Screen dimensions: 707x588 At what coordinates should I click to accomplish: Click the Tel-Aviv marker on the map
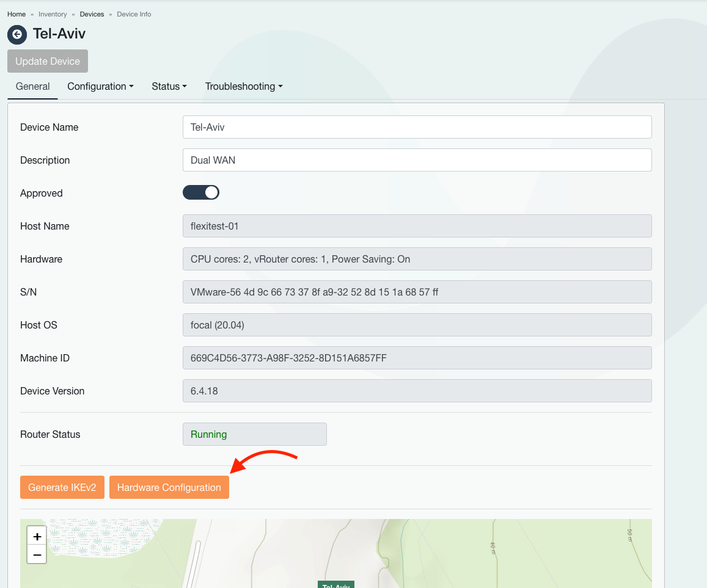click(335, 584)
